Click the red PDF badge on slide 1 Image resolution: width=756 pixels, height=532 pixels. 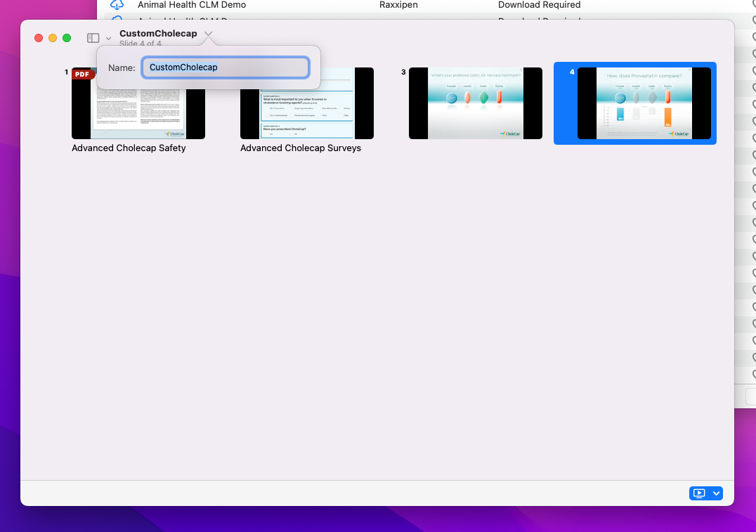[x=83, y=74]
